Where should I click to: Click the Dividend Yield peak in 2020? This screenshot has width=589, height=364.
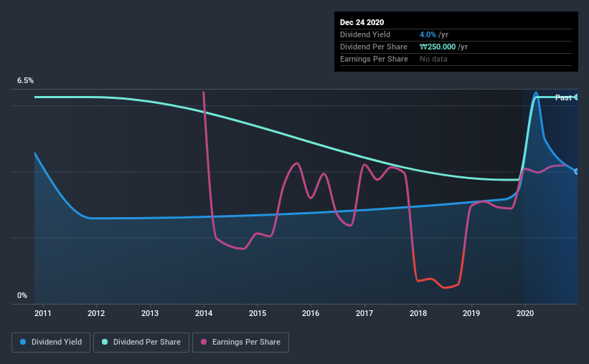(536, 93)
